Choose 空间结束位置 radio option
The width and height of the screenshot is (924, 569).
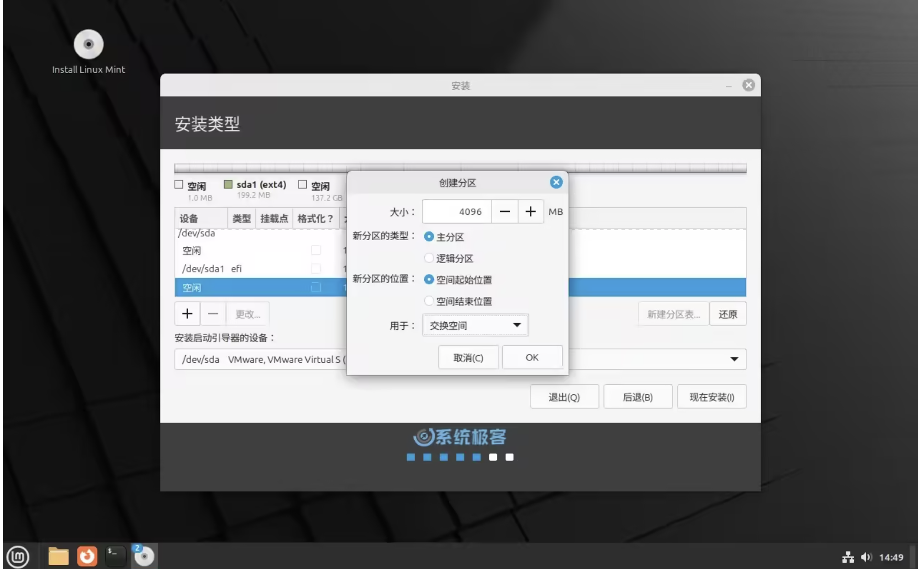click(x=429, y=301)
